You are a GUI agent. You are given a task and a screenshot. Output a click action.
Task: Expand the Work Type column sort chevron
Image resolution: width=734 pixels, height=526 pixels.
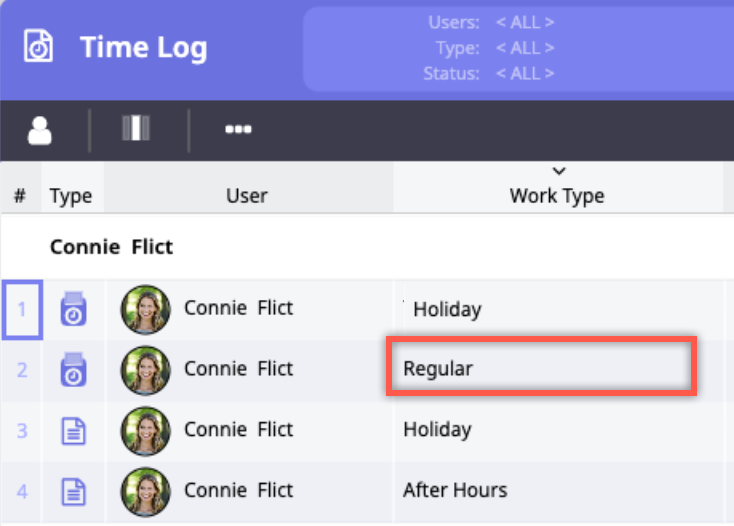pyautogui.click(x=558, y=172)
